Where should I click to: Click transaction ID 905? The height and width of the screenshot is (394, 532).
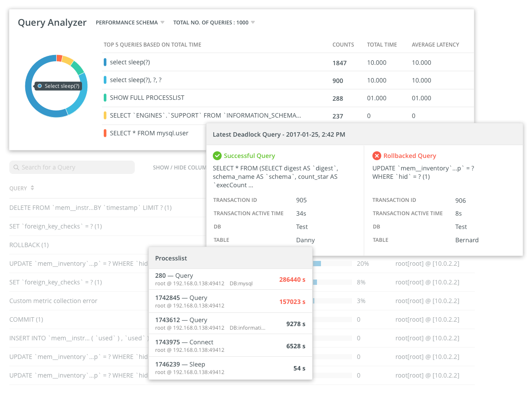point(301,200)
